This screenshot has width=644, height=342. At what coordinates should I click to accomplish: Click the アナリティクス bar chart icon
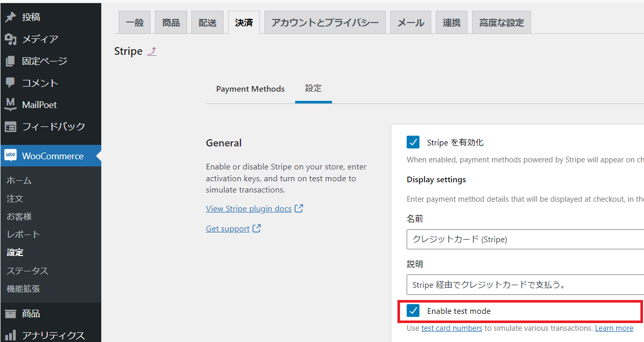pos(11,335)
